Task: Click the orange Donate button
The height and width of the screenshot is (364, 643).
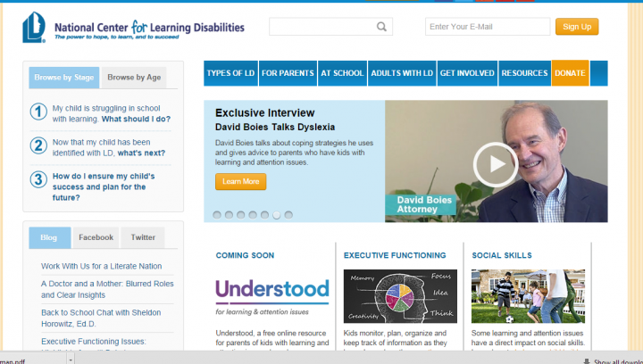Action: pos(570,73)
